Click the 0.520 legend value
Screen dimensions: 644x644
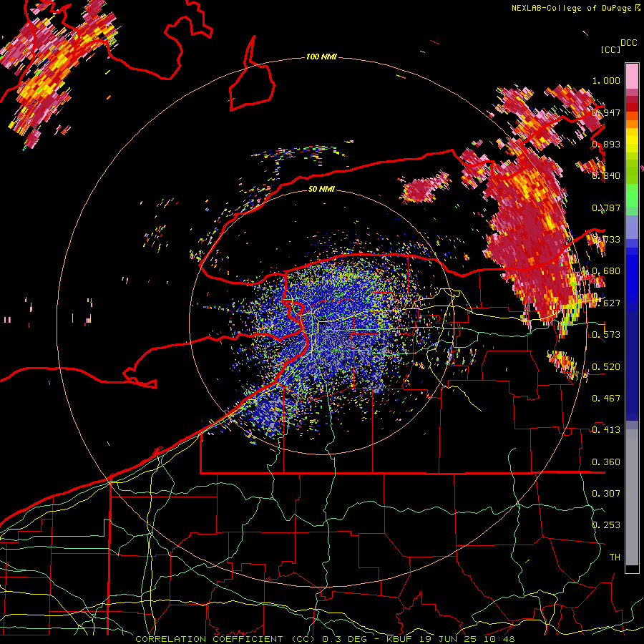click(606, 367)
